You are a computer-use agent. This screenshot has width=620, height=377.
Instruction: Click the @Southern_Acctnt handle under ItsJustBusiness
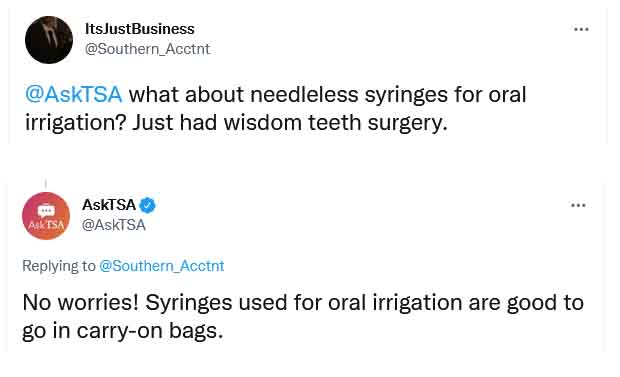click(147, 49)
